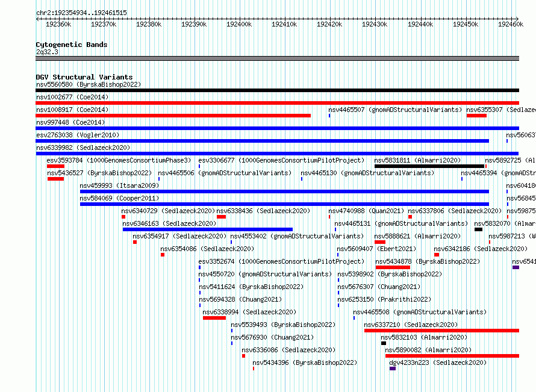Select red nsv5434878 variant bar
This screenshot has width=536, height=392.
393,267
